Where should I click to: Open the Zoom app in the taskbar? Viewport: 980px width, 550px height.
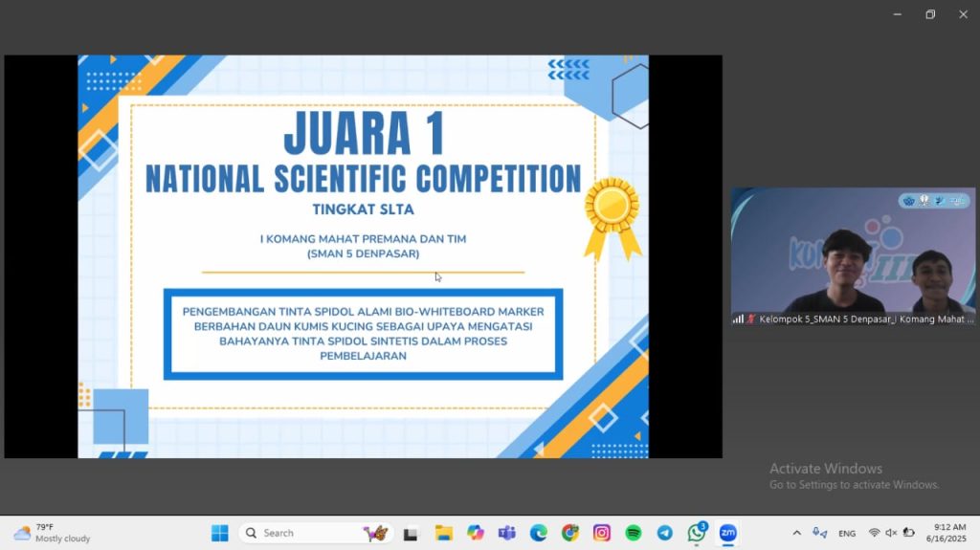pos(727,533)
